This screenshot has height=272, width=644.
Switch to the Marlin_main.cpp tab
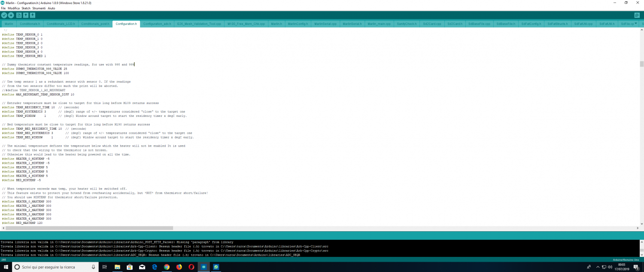click(x=379, y=24)
